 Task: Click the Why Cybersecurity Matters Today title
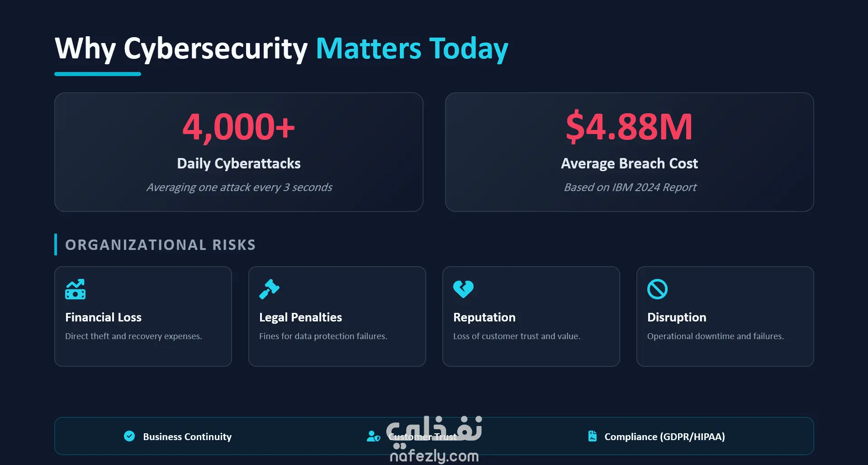coord(281,49)
